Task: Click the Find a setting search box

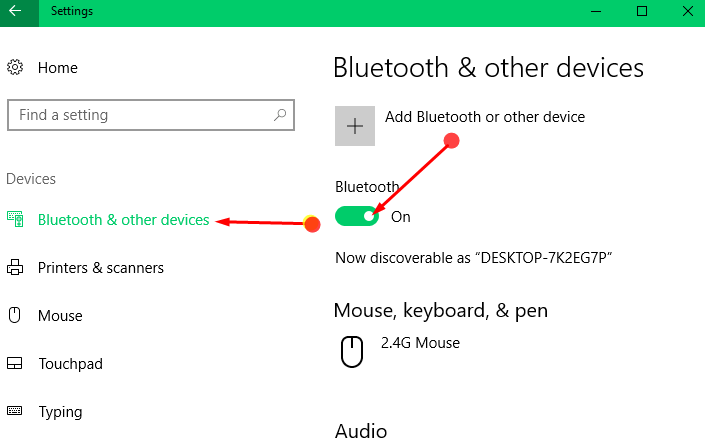Action: (151, 115)
